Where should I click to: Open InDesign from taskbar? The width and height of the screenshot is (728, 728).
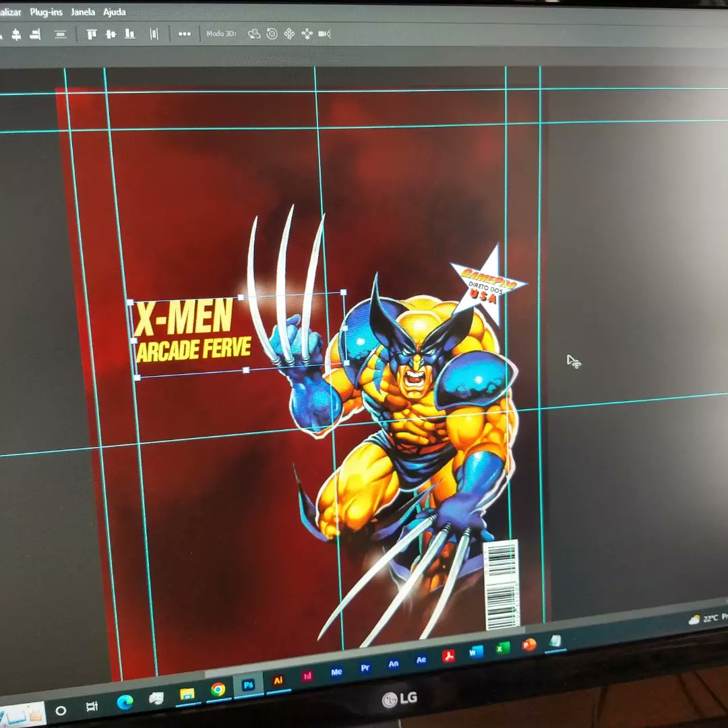(307, 676)
